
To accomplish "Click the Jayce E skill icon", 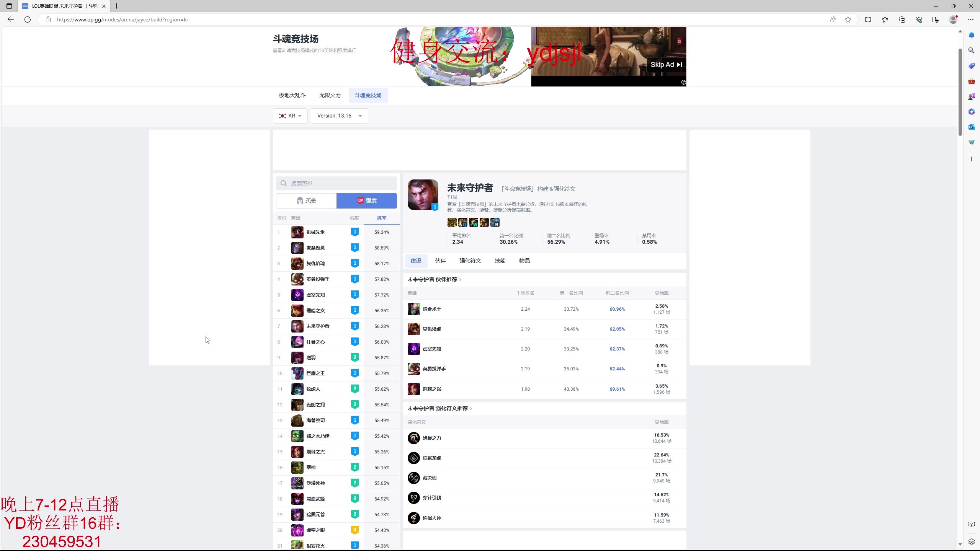I will tap(484, 222).
